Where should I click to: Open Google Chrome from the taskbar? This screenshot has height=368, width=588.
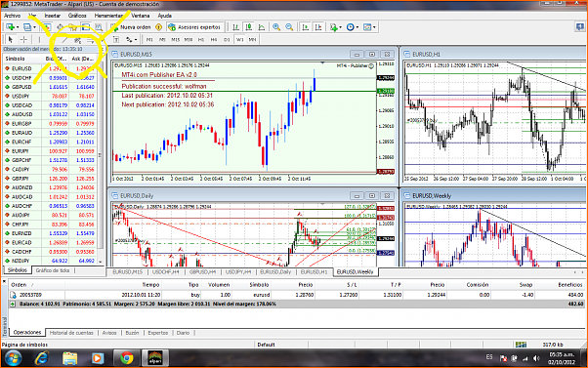click(126, 358)
